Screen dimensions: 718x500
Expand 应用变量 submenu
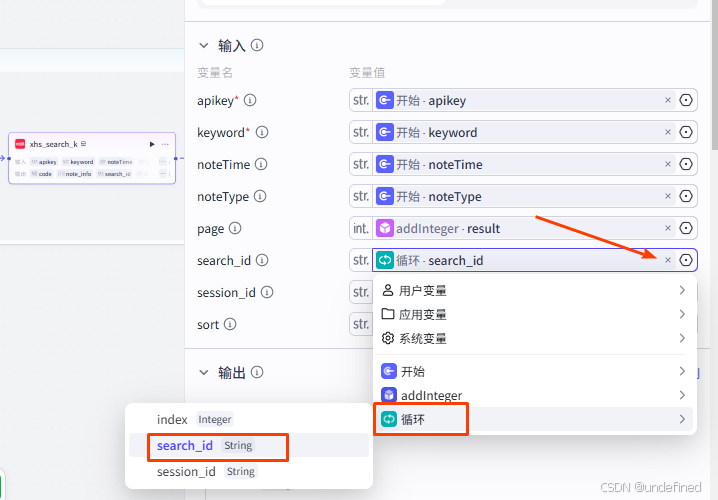click(x=534, y=314)
